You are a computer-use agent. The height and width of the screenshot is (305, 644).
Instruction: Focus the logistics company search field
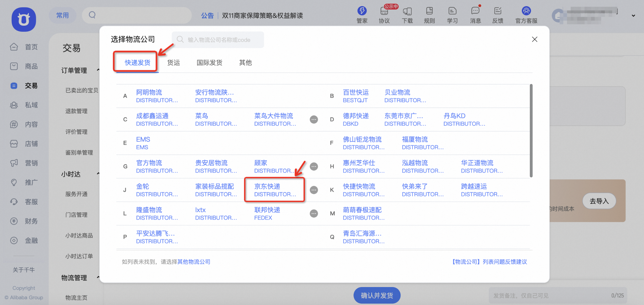[218, 40]
